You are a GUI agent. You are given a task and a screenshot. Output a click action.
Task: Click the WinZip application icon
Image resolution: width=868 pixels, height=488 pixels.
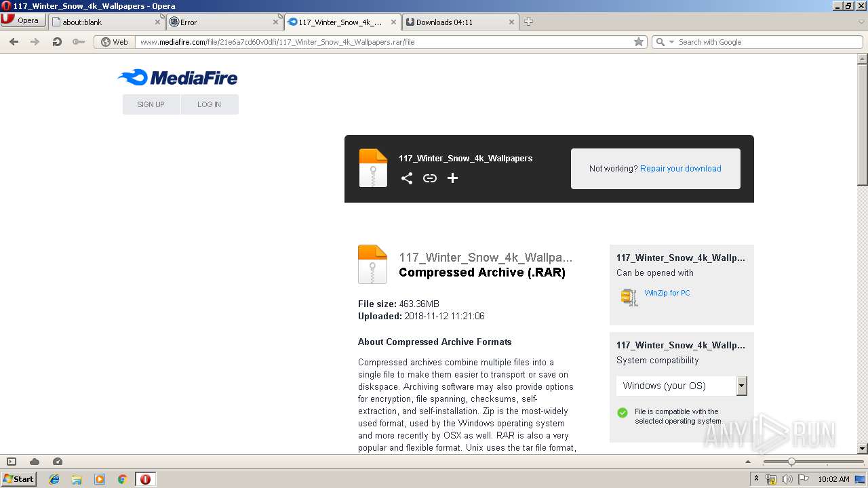(x=629, y=297)
